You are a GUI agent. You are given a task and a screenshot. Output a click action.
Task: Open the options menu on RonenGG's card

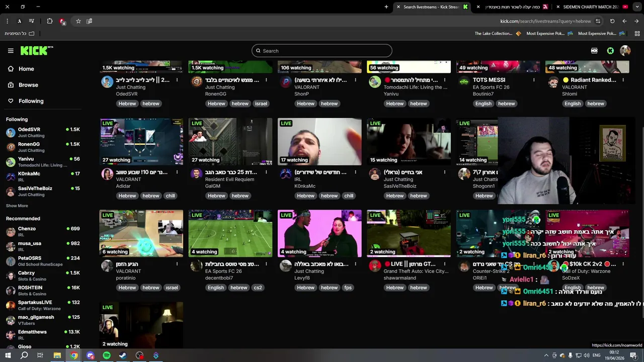[266, 80]
